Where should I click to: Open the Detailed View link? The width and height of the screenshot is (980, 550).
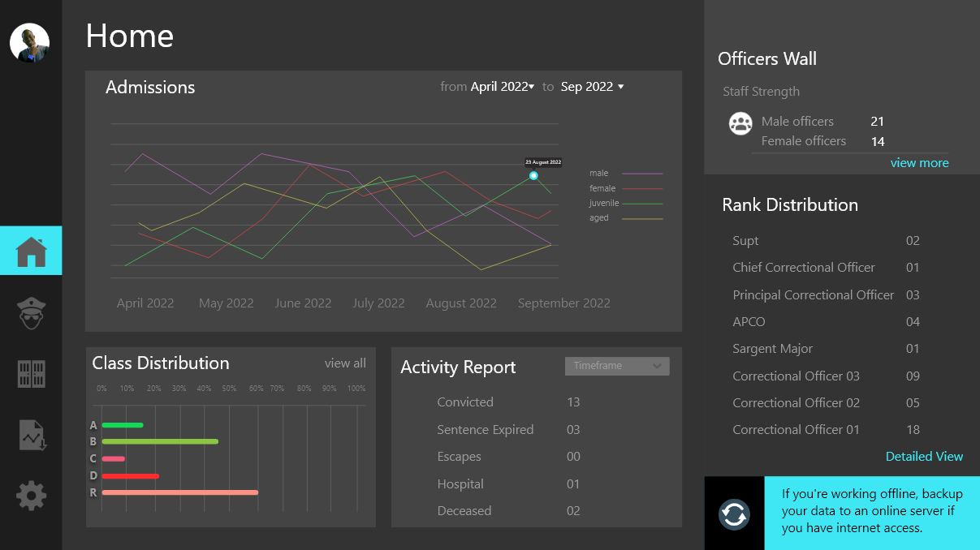click(924, 457)
